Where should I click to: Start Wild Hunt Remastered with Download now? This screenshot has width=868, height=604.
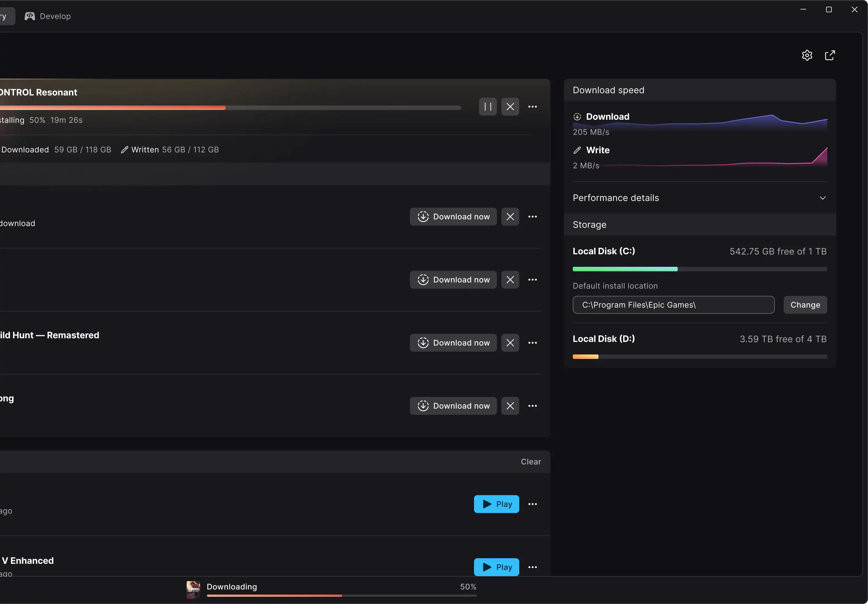(453, 343)
